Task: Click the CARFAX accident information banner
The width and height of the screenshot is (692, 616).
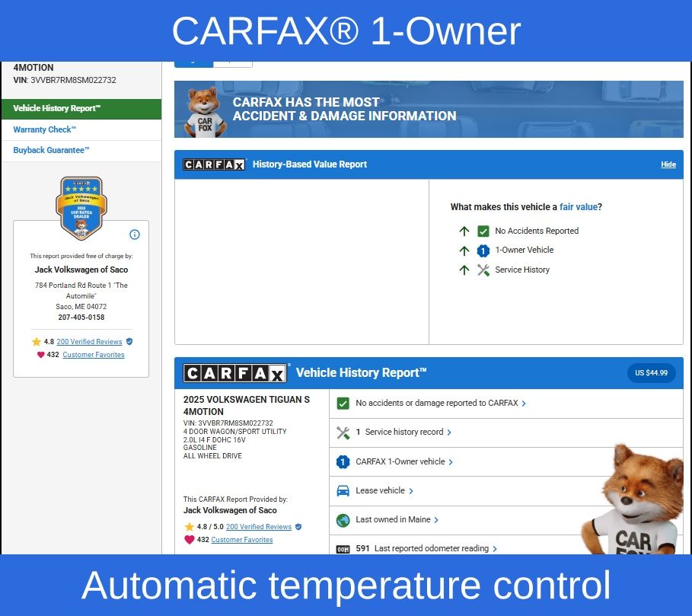Action: tap(429, 110)
